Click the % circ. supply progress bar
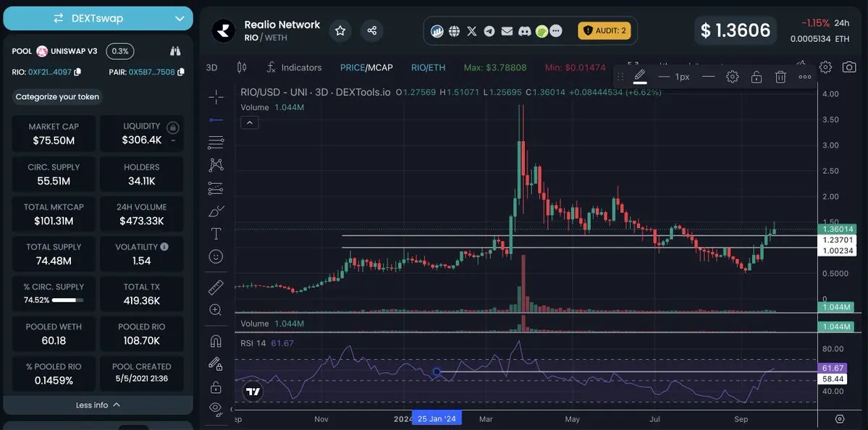Viewport: 868px width, 430px height. 67,300
